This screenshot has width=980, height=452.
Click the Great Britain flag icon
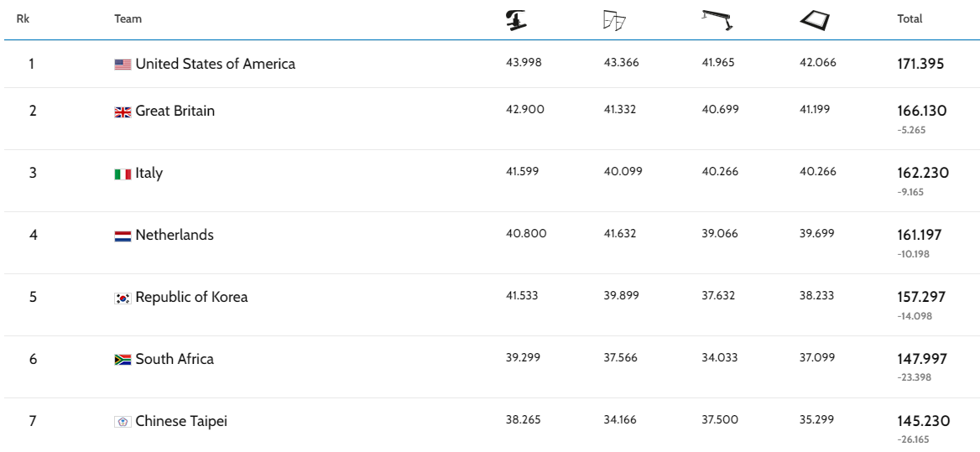(122, 112)
